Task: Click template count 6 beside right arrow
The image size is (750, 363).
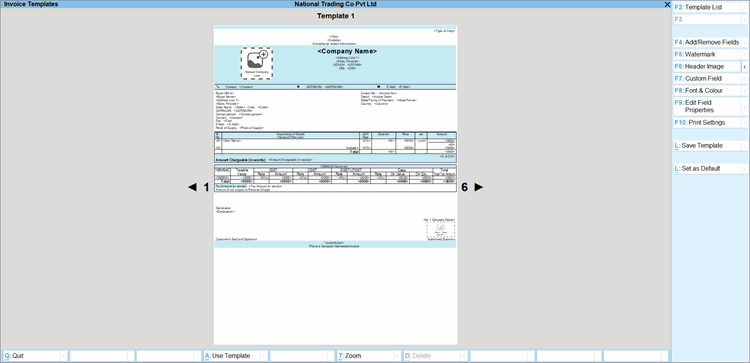Action: [464, 187]
